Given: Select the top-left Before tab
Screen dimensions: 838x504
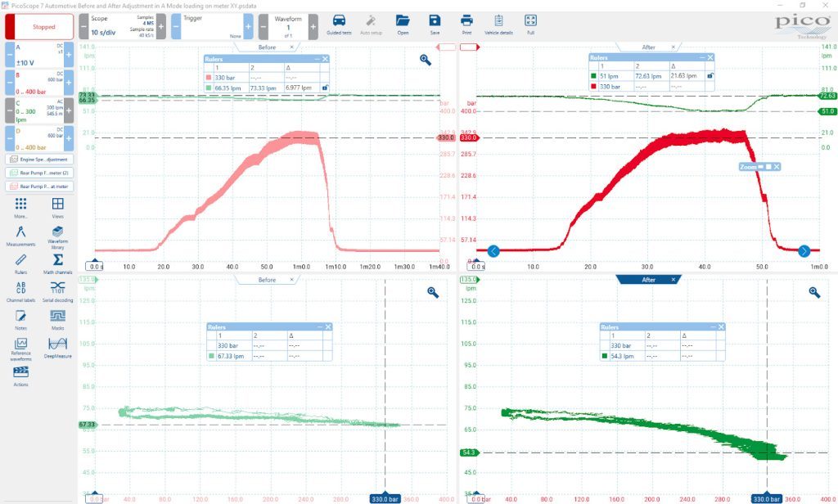Looking at the screenshot, I should tap(267, 47).
